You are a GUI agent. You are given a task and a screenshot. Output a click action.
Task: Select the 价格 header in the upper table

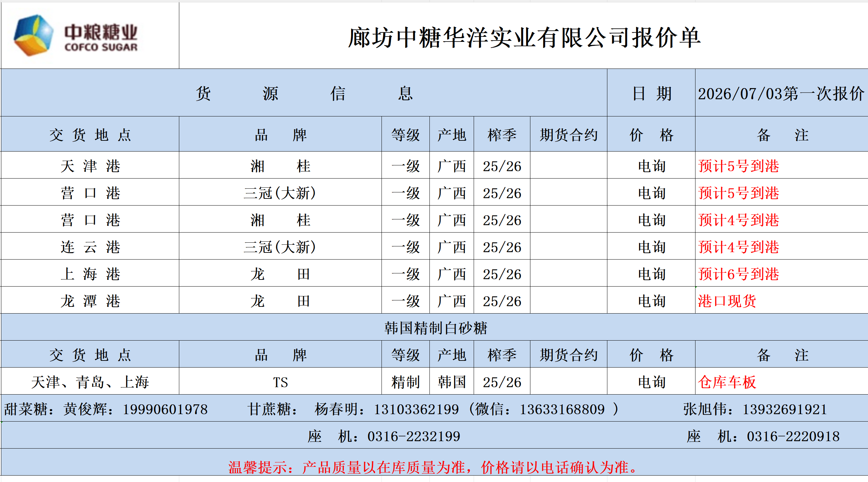(x=651, y=135)
